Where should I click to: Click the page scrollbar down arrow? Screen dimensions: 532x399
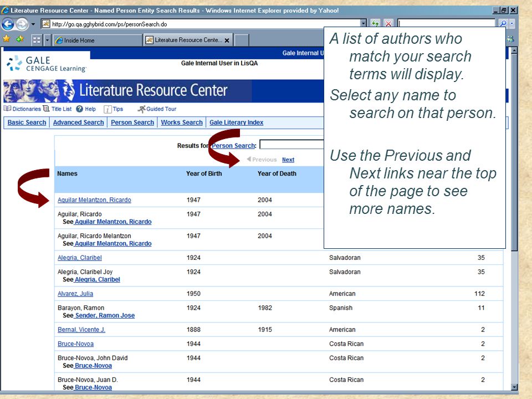(514, 387)
